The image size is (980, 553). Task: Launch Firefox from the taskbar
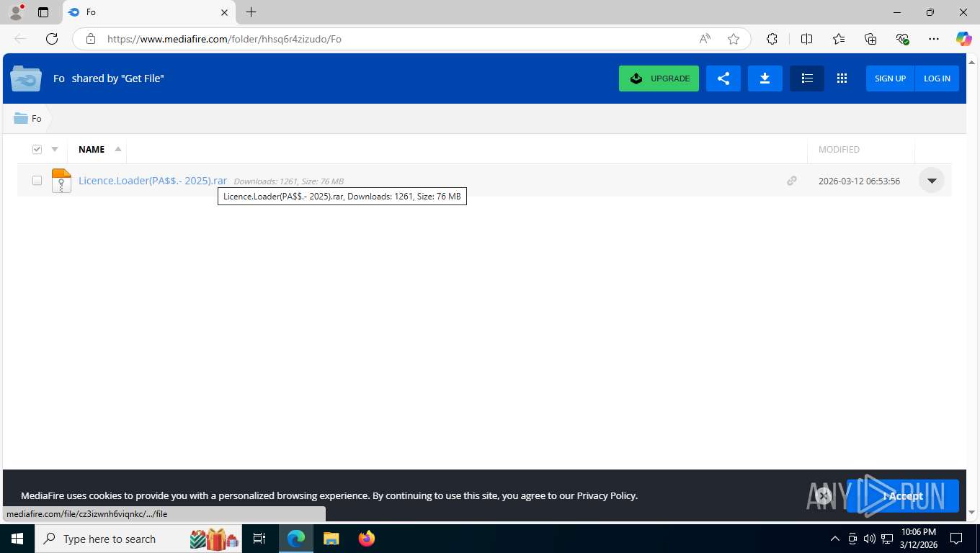click(x=367, y=539)
